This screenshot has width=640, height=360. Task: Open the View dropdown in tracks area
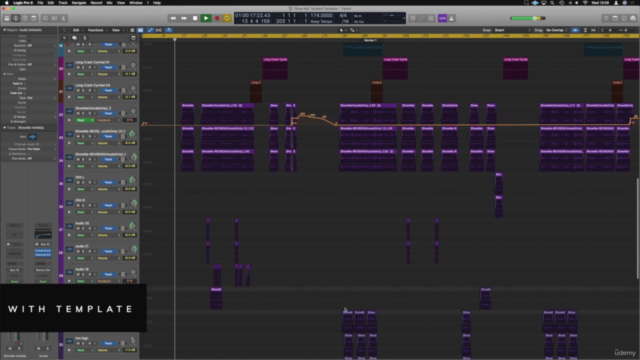(117, 30)
